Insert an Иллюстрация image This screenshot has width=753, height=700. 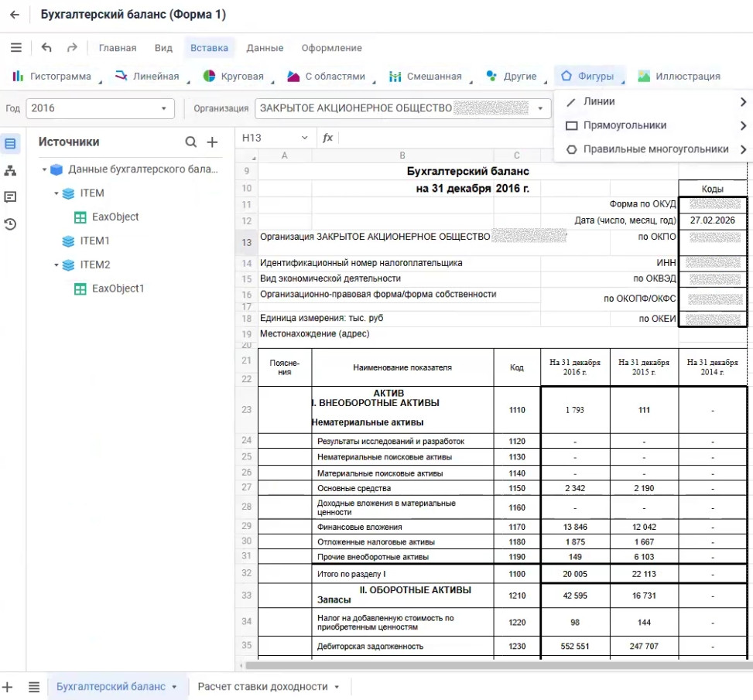point(679,77)
